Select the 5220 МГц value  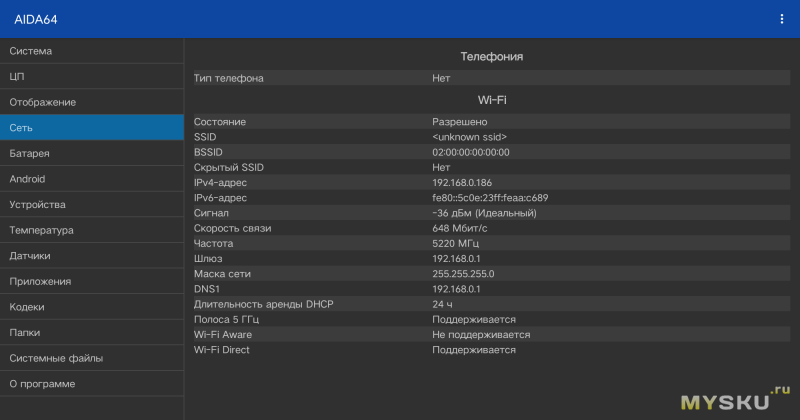pos(455,243)
